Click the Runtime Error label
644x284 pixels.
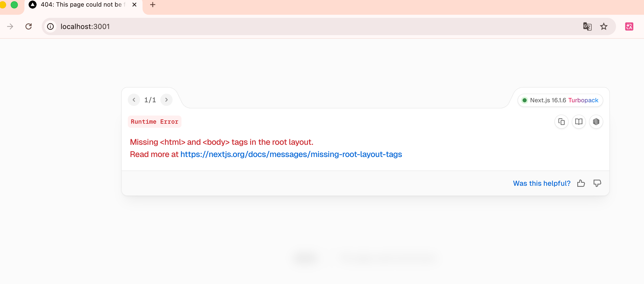[x=155, y=122]
